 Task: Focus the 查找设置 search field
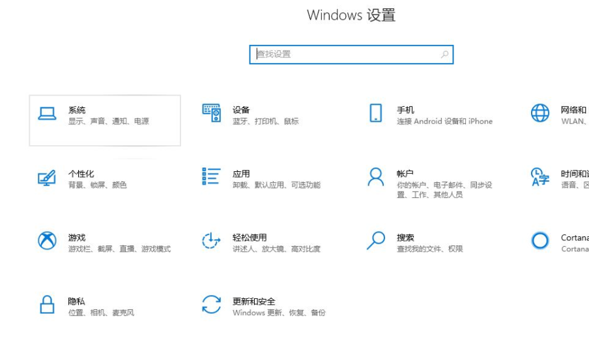[x=351, y=55]
